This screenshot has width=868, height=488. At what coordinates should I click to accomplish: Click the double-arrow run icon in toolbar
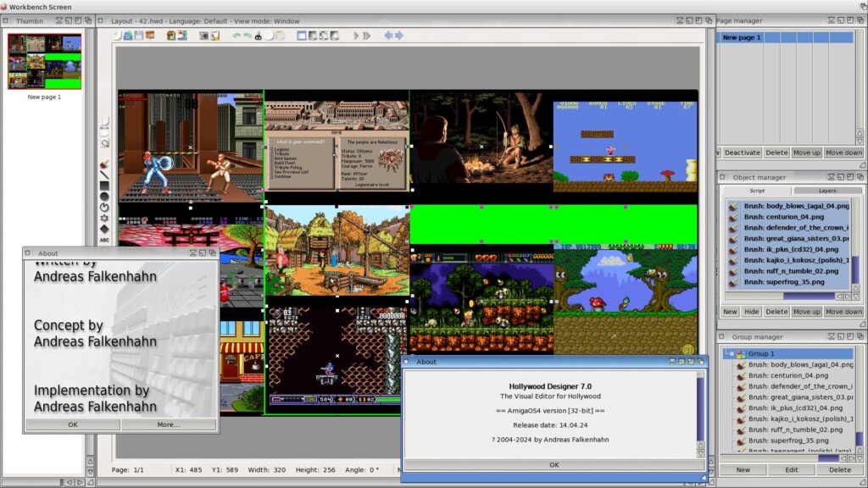(x=366, y=36)
